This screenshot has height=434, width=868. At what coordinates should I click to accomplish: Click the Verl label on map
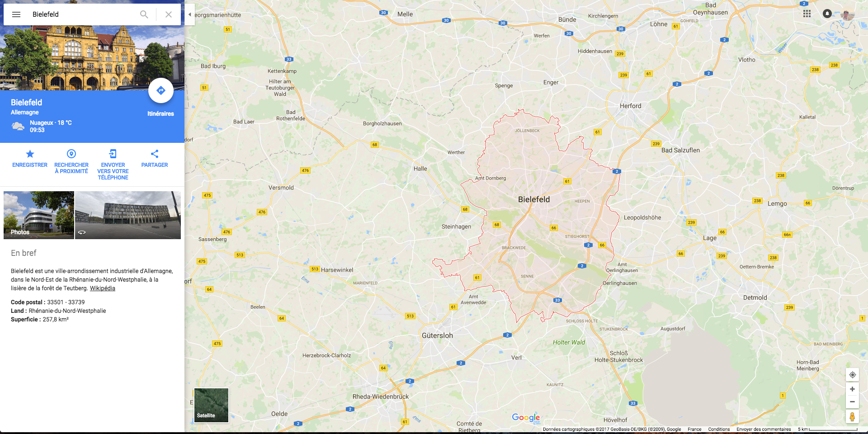(516, 358)
